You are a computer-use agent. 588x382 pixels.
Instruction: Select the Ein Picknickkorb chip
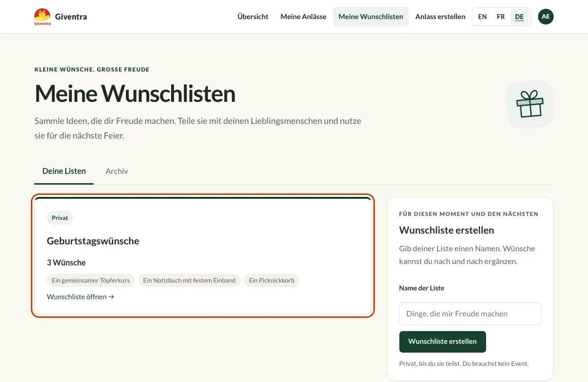point(271,281)
